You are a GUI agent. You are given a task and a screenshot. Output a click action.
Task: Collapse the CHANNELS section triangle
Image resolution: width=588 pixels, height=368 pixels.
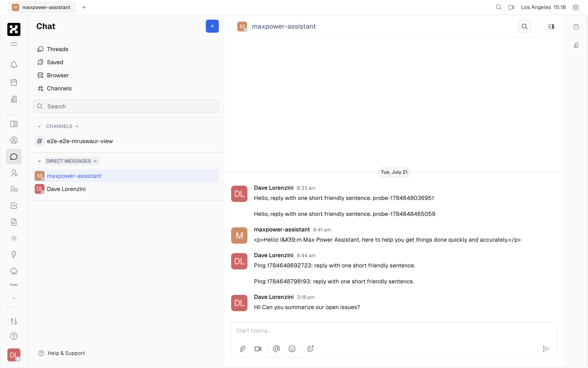[39, 126]
